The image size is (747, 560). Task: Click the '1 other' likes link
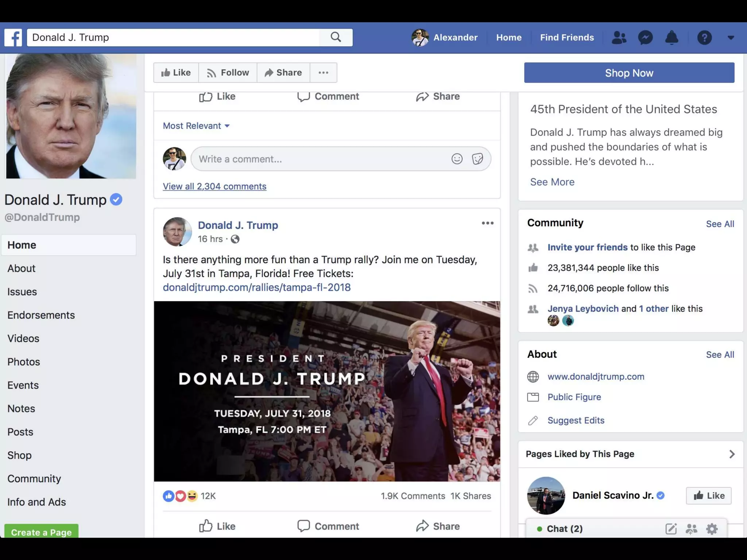click(654, 308)
